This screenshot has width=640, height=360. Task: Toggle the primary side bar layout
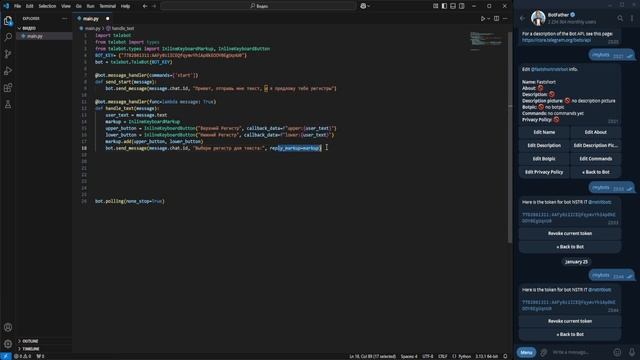(x=444, y=6)
